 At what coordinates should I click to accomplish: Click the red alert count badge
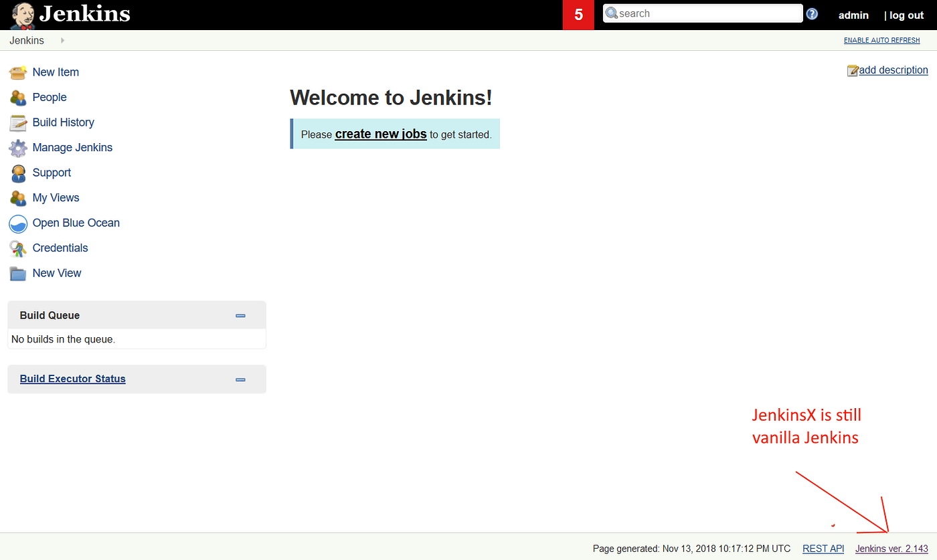(x=578, y=13)
